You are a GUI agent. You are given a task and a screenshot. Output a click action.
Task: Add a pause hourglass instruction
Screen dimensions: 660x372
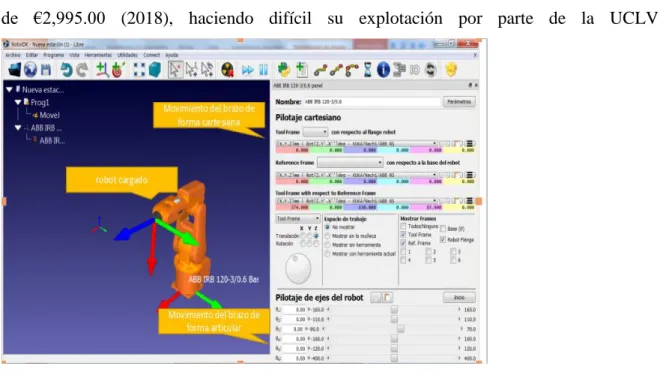tap(368, 69)
